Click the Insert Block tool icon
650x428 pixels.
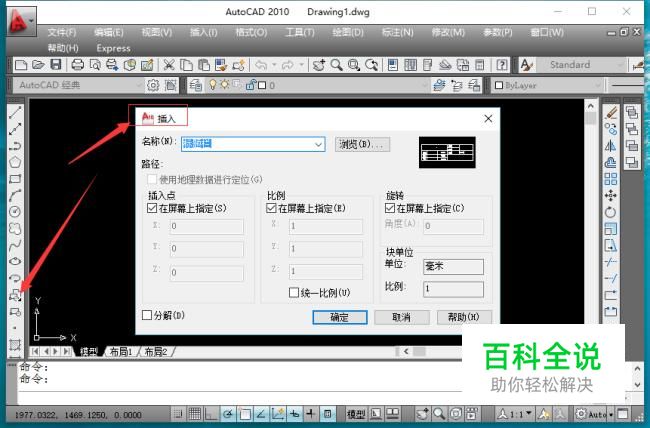(15, 295)
